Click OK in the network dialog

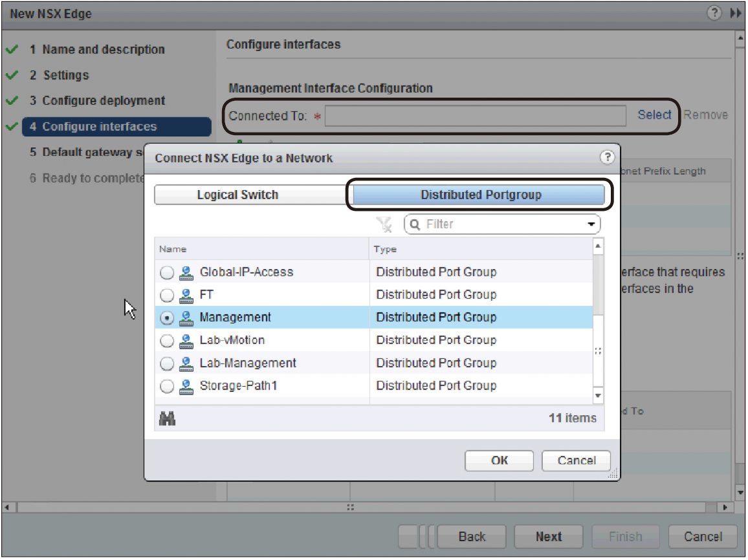(499, 461)
